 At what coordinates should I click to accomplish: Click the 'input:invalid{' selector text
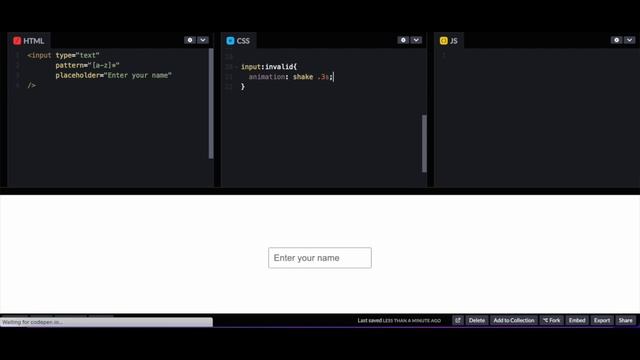[x=269, y=67]
